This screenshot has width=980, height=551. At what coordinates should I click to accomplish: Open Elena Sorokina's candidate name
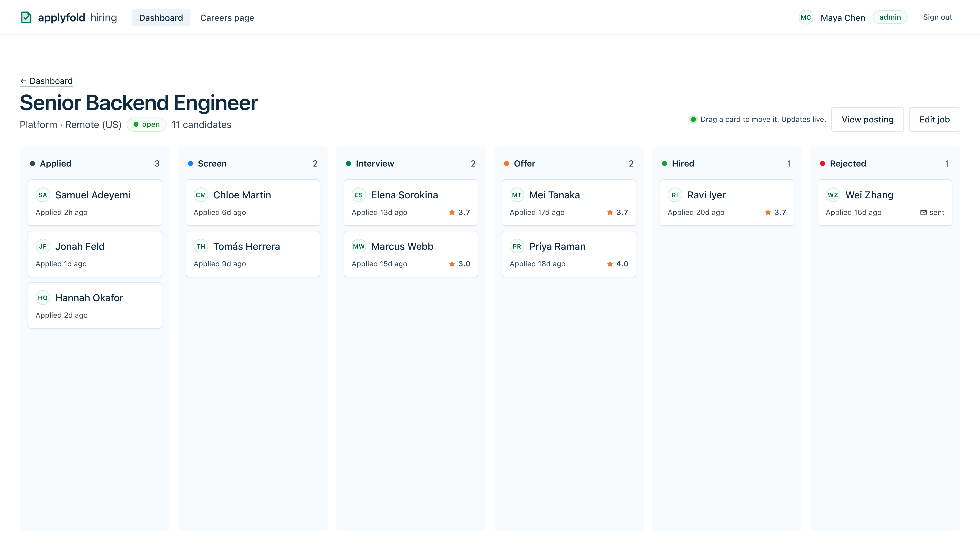coord(404,195)
